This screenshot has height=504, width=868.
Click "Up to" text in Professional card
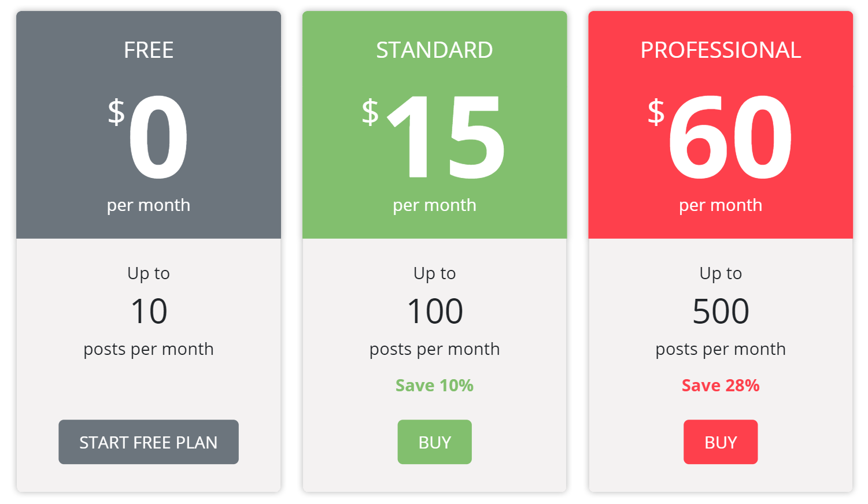pyautogui.click(x=721, y=273)
